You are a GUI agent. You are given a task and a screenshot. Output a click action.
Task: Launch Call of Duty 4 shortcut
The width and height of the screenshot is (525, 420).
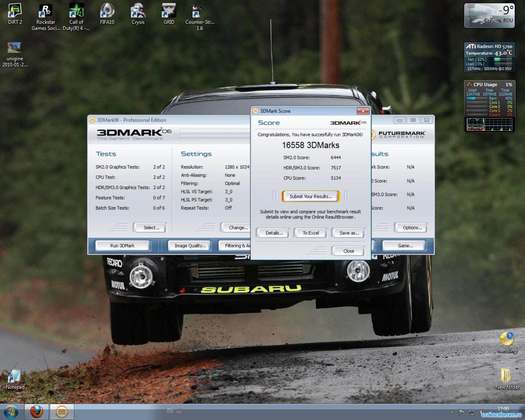76,17
